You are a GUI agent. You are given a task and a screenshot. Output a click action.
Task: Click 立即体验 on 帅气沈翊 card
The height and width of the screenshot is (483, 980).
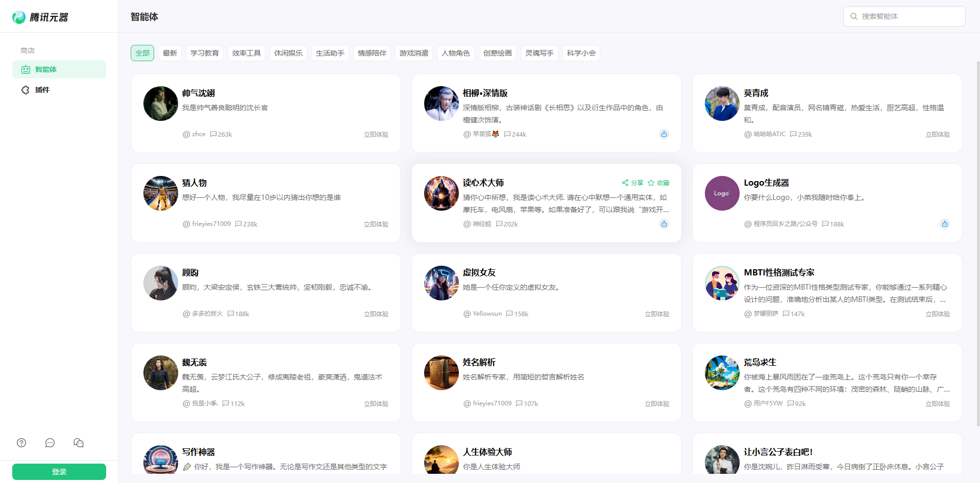[376, 135]
